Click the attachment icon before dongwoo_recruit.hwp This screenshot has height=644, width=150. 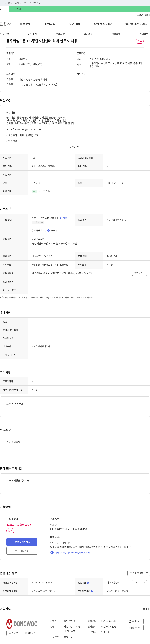click(x=52, y=553)
